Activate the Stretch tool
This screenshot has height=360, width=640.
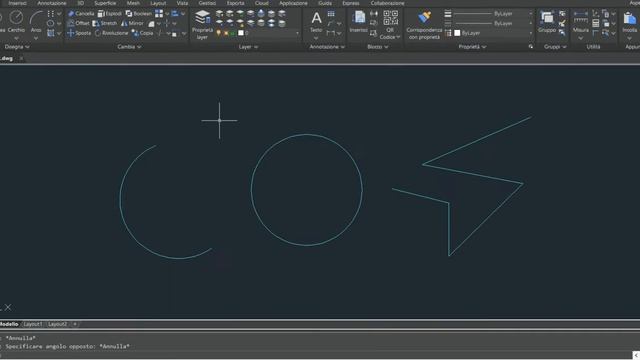click(x=105, y=23)
